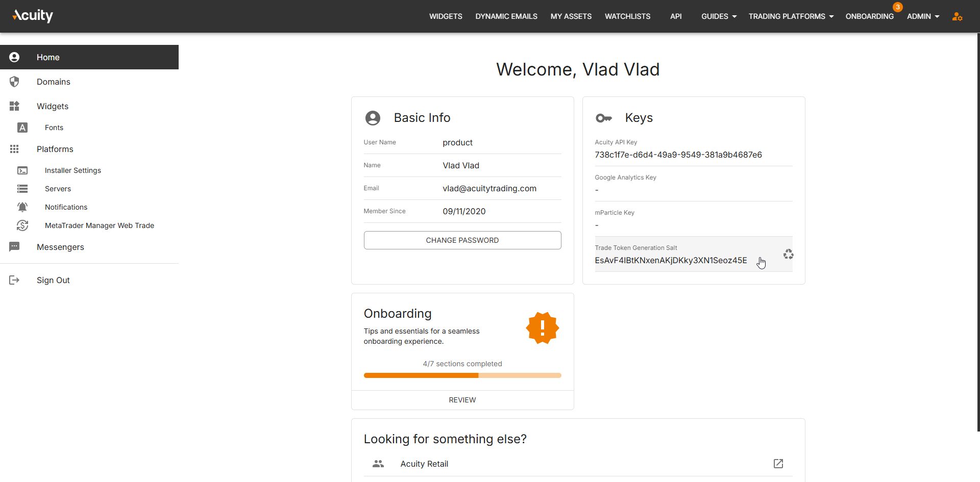Screen dimensions: 980x482
Task: Click the Notifications bell icon
Action: (x=22, y=207)
